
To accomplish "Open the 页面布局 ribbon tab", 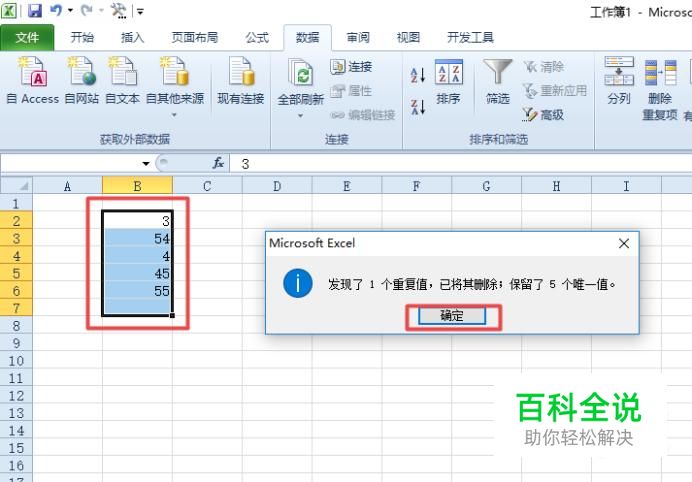I will click(195, 38).
